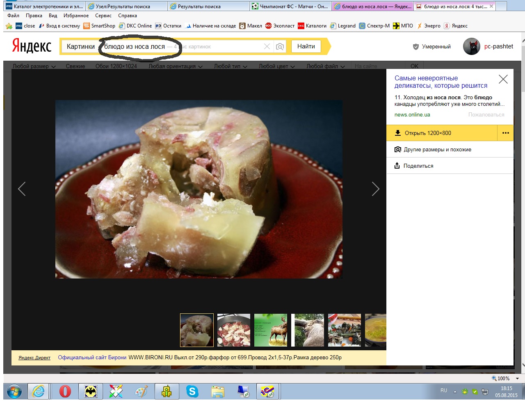Viewport: 525px width, 420px height.
Task: Open Skype from the taskbar
Action: pos(192,391)
